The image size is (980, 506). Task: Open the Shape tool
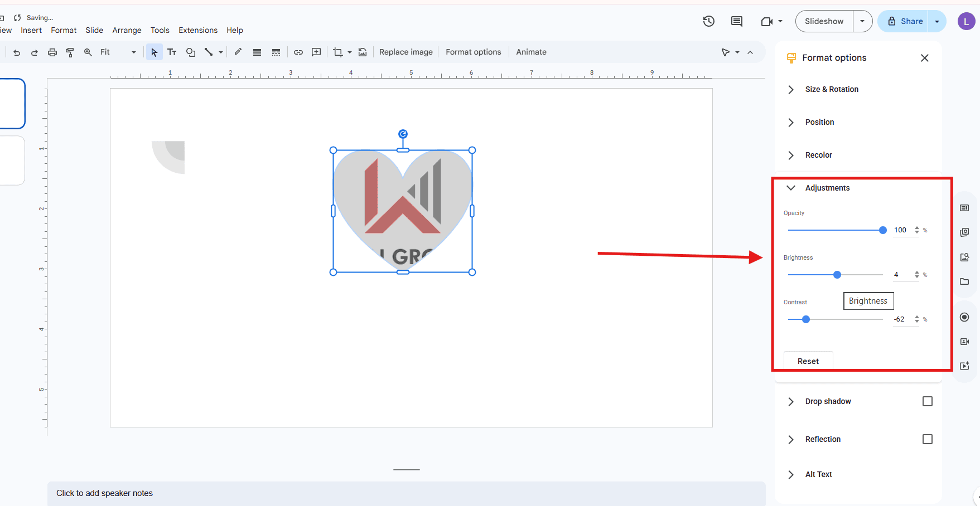191,52
